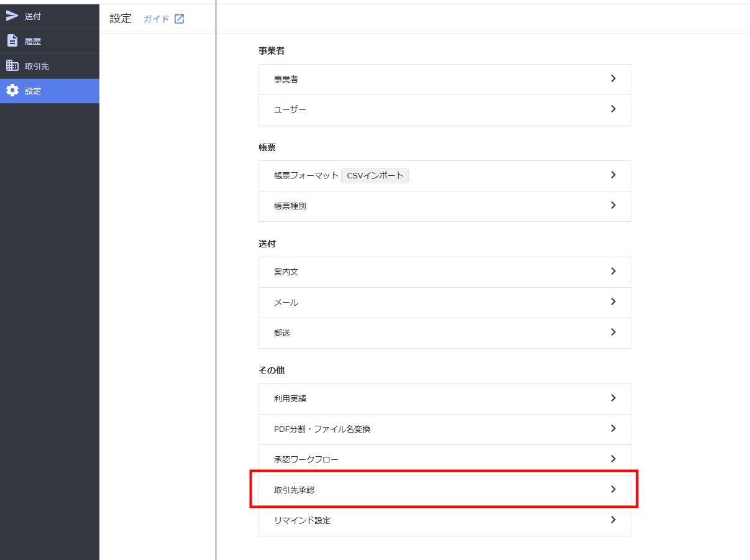Go to 履歴 in the sidebar
Image resolution: width=750 pixels, height=560 pixels.
33,41
